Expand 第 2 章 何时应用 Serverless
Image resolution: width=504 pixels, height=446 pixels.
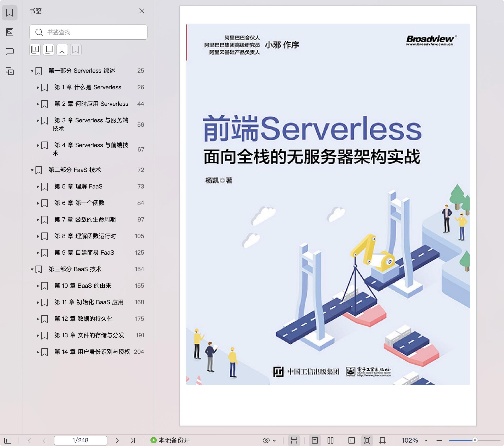38,104
